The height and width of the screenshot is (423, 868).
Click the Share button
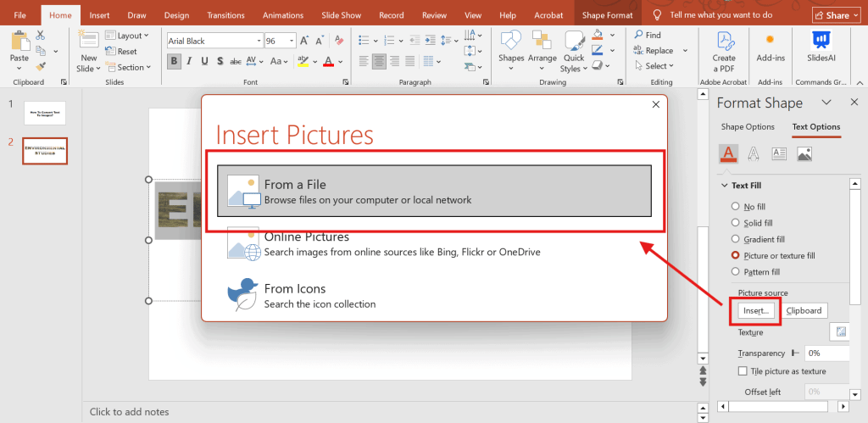[x=837, y=15]
